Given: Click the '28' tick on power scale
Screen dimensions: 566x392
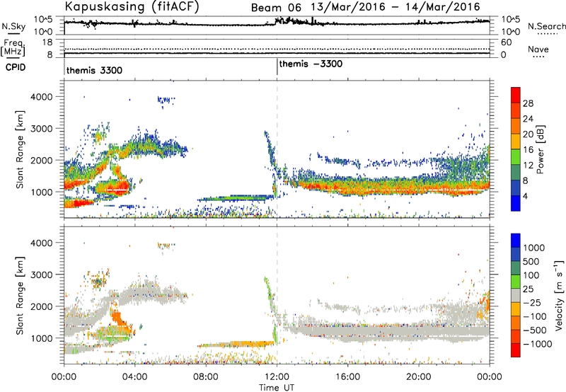Looking at the screenshot, I should 528,103.
